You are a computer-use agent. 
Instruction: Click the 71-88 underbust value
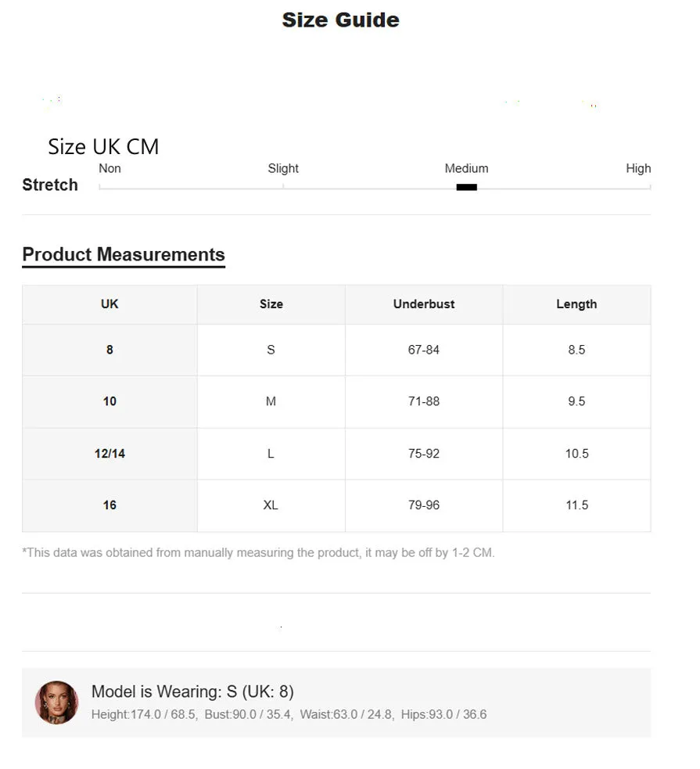pos(424,401)
